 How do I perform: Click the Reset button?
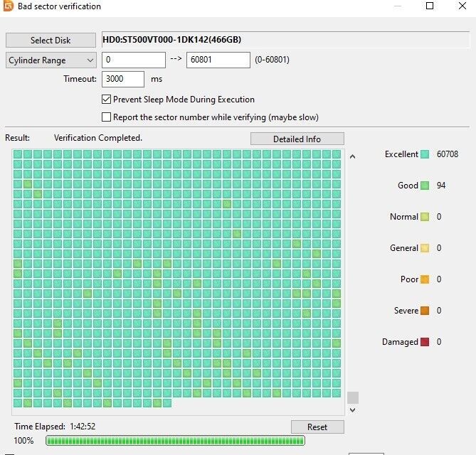tap(317, 427)
